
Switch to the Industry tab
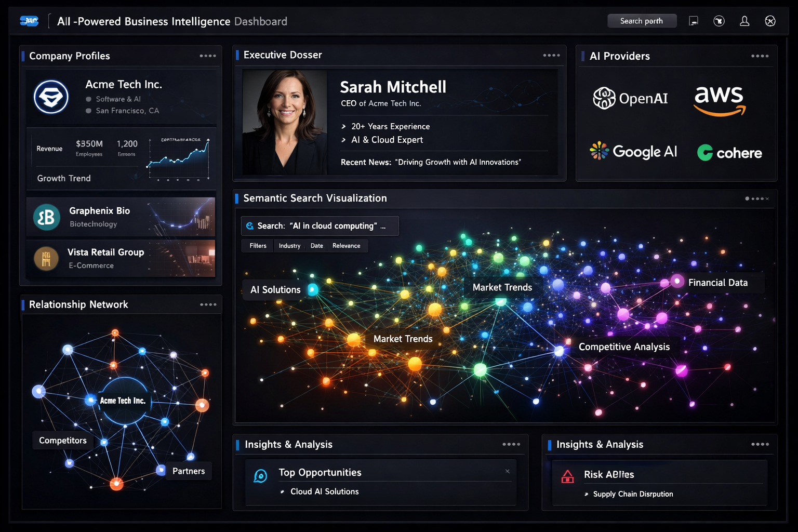289,246
